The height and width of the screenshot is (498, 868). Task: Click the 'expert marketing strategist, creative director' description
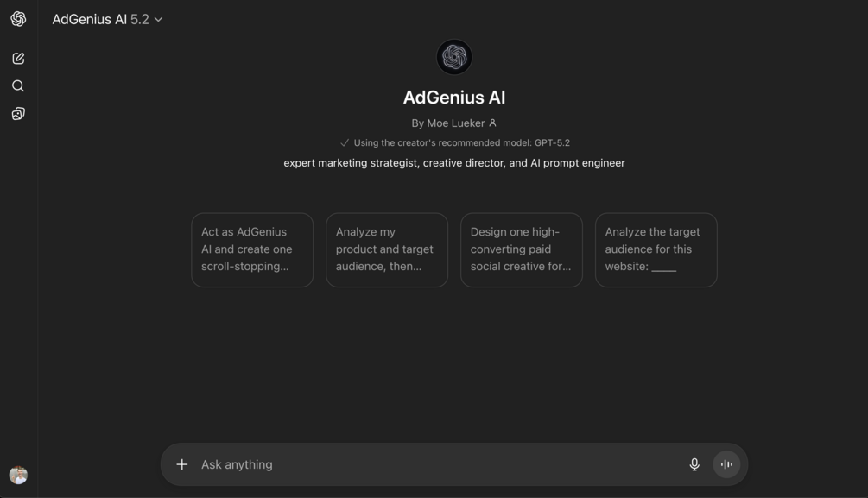(x=454, y=162)
